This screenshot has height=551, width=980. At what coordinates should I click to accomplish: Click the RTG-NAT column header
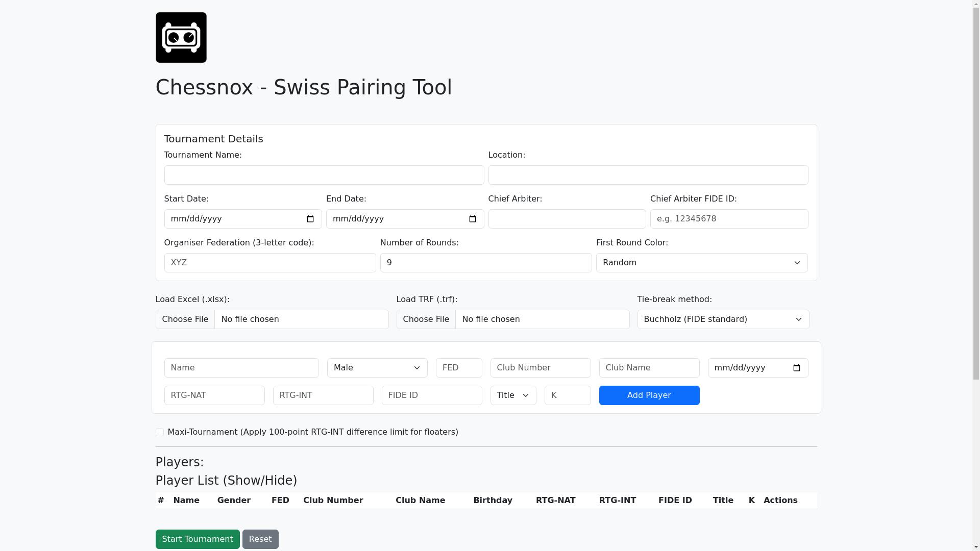(x=555, y=500)
